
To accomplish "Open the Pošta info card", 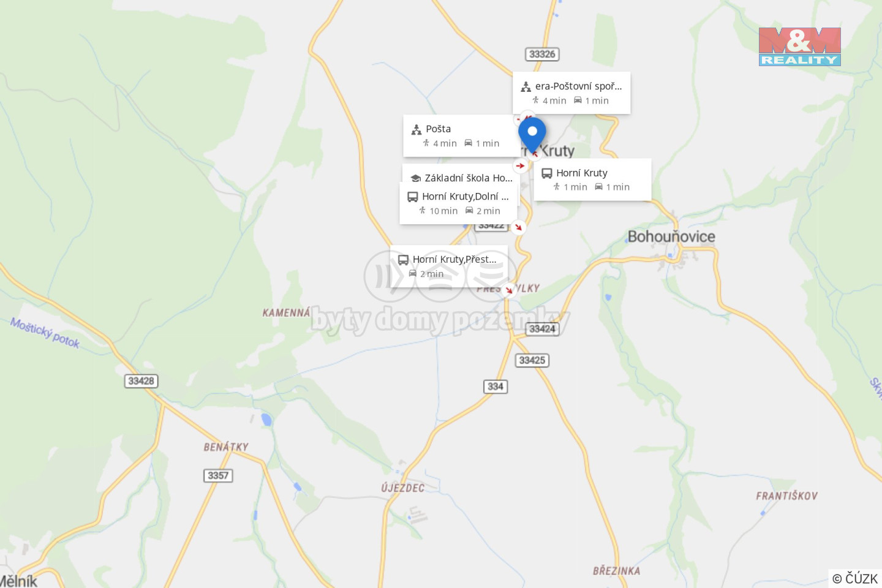I will click(461, 135).
